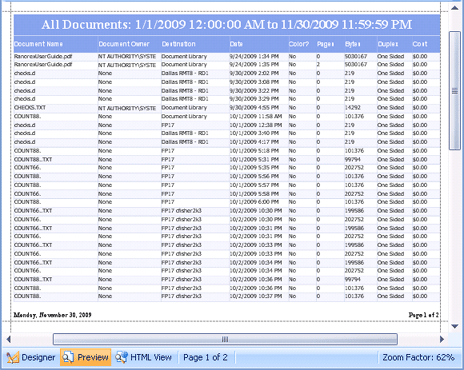The image size is (464, 370).
Task: Click the pages value 2 for RanorexUserGuide.pdf
Action: coord(318,64)
